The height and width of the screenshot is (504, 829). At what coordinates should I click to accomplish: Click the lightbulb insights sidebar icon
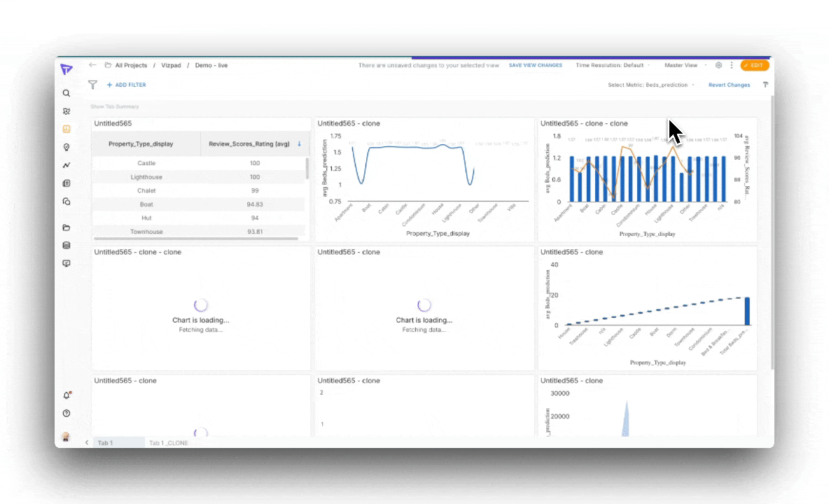[x=67, y=148]
